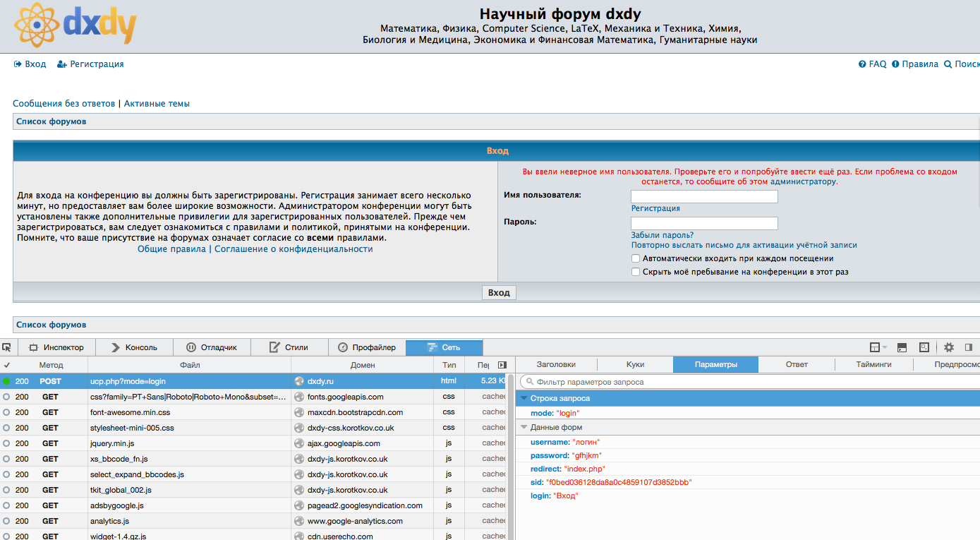Click the green status dot of POST request
Image resolution: width=980 pixels, height=540 pixels.
coord(7,381)
